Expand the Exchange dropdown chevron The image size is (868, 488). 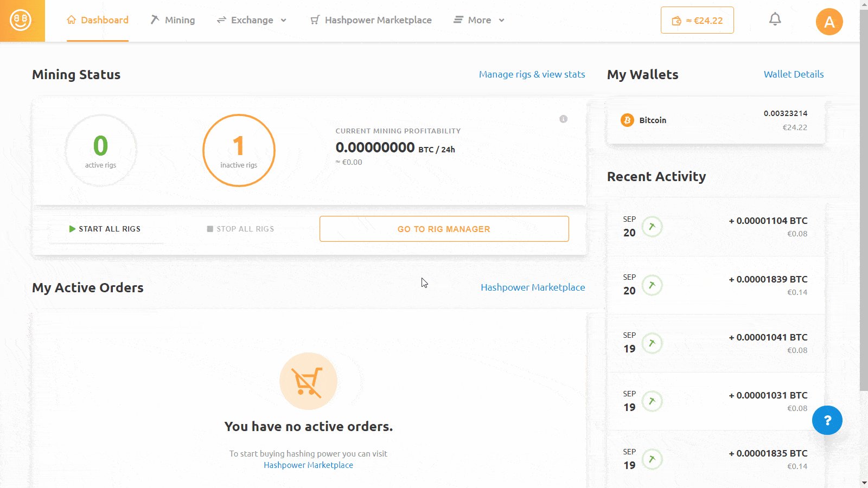point(284,20)
